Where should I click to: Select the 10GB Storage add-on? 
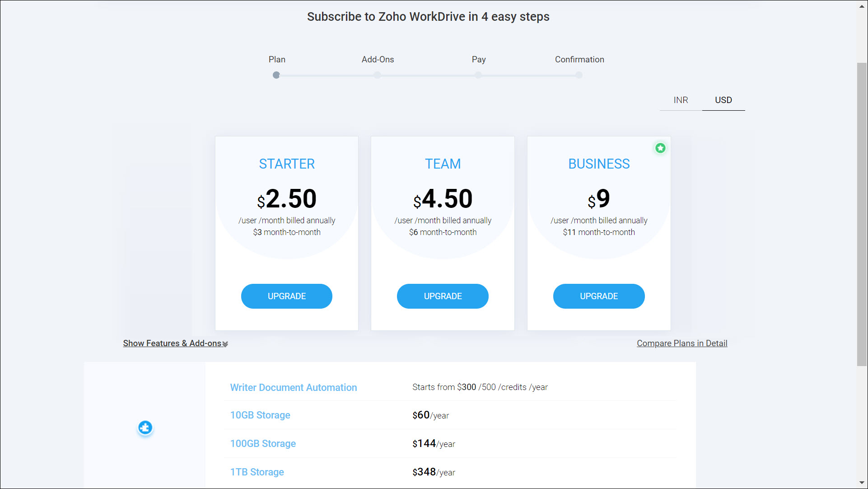point(260,415)
